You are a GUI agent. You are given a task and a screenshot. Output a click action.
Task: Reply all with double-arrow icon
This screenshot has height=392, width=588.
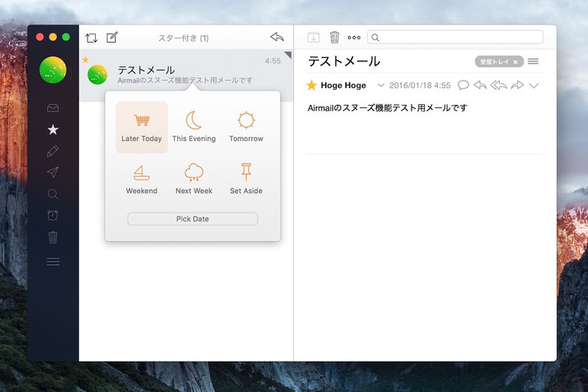pyautogui.click(x=499, y=85)
